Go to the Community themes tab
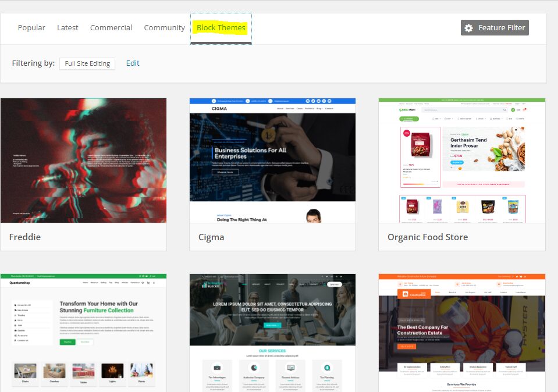This screenshot has height=392, width=558. point(164,28)
